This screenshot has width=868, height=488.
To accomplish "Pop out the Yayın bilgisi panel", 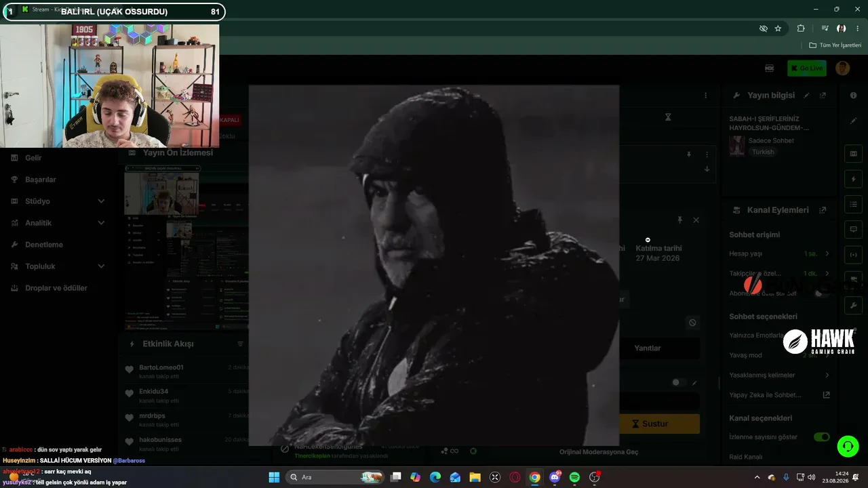I will click(823, 96).
